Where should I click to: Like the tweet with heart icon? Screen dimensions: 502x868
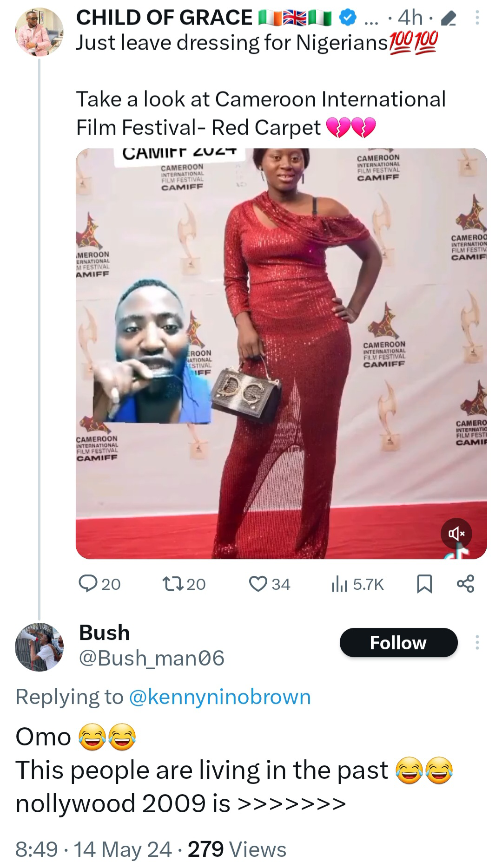tap(258, 584)
